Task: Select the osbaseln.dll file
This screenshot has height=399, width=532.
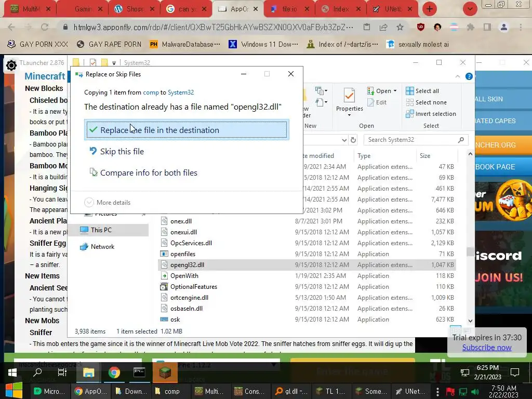Action: (187, 309)
